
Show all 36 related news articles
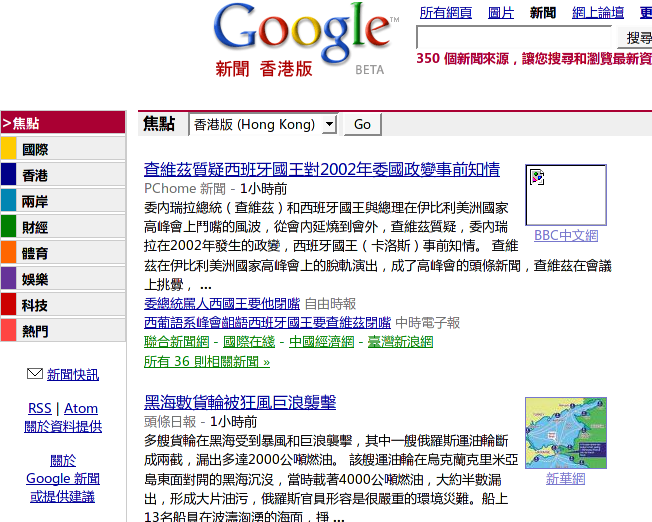(x=207, y=361)
